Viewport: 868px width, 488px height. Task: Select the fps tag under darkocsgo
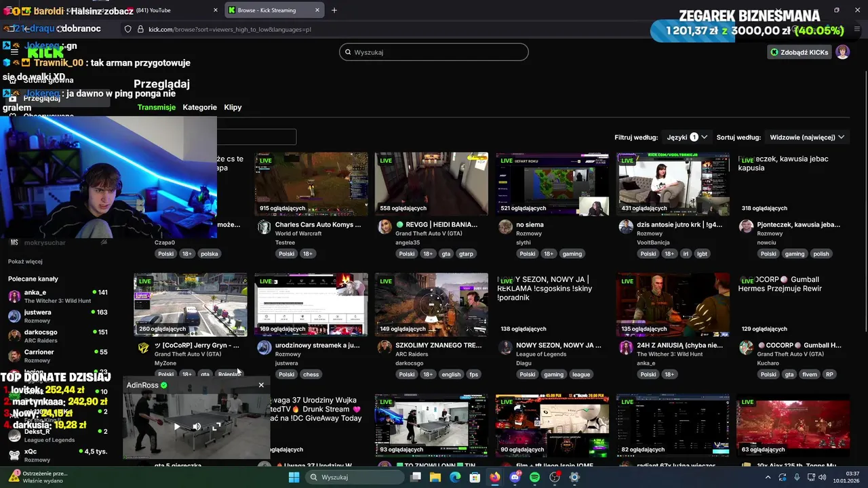coord(473,374)
